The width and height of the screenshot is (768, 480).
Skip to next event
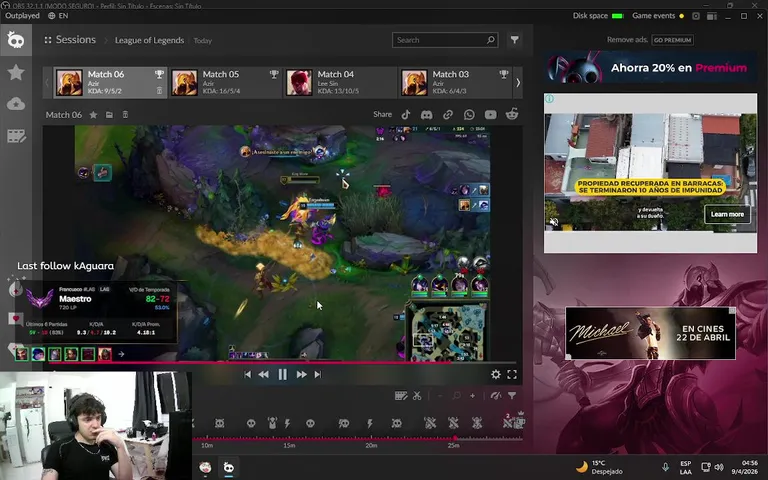[318, 374]
